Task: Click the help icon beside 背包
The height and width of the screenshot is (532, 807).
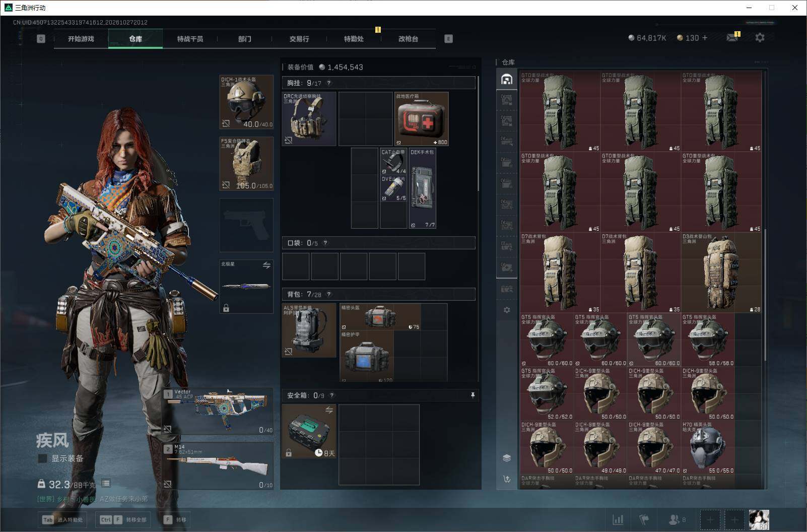Action: (x=329, y=294)
